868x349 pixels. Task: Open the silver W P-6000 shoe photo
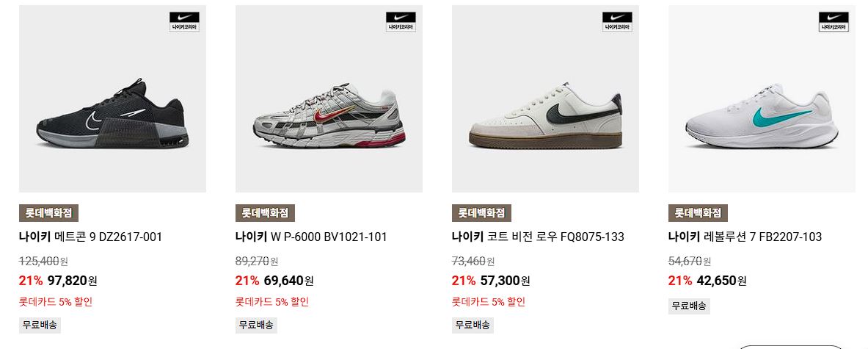(329, 98)
